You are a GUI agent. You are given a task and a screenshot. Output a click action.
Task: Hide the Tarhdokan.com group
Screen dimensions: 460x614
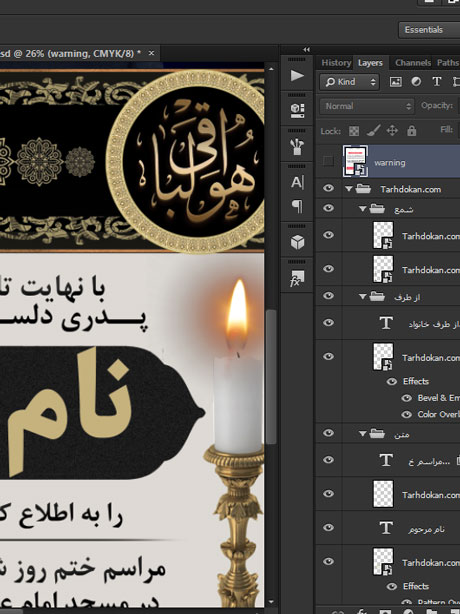pyautogui.click(x=328, y=188)
